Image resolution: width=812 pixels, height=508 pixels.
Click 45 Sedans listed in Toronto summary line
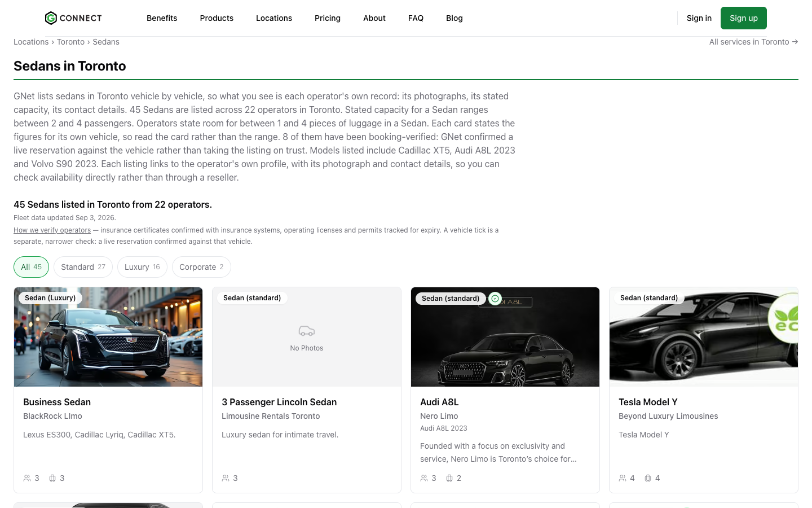[113, 204]
